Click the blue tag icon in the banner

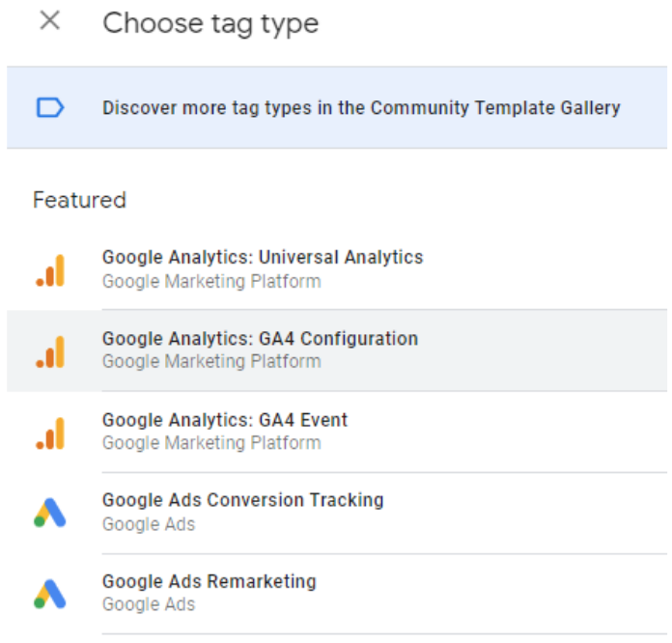click(x=49, y=107)
